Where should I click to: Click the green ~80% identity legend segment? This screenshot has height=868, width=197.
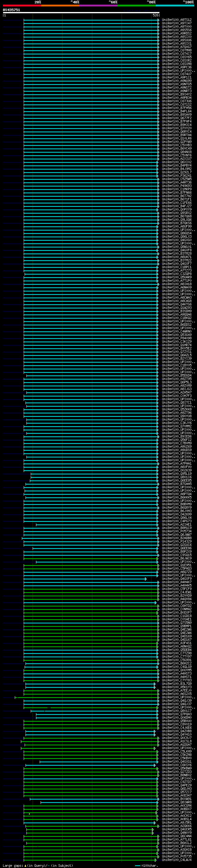click(137, 6)
